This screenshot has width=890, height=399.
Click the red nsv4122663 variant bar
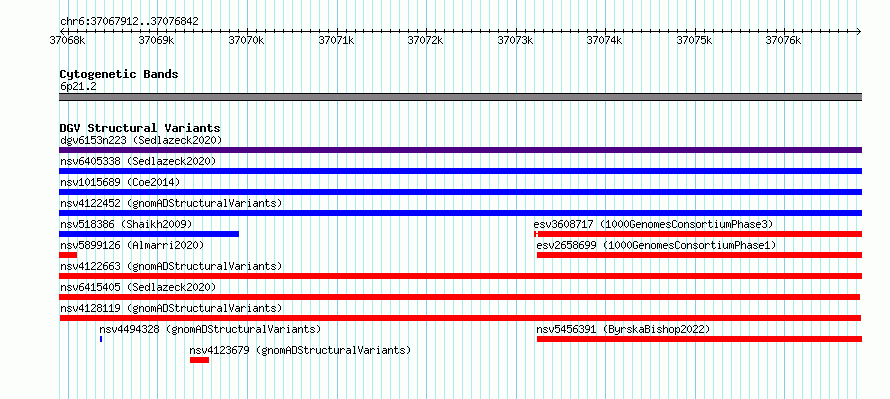(460, 276)
